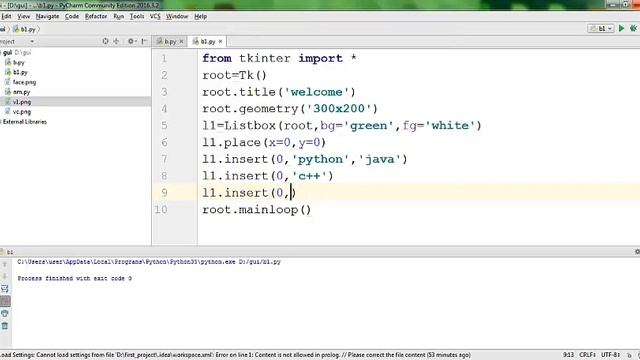This screenshot has width=640, height=360.
Task: Click the scroll-from-source target icon in Project panel
Action: pyautogui.click(x=105, y=41)
